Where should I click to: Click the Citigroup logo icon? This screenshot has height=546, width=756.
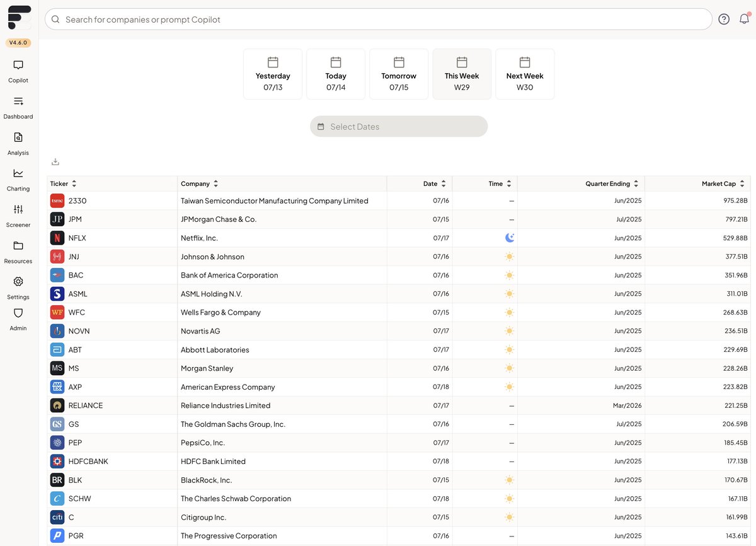tap(57, 517)
